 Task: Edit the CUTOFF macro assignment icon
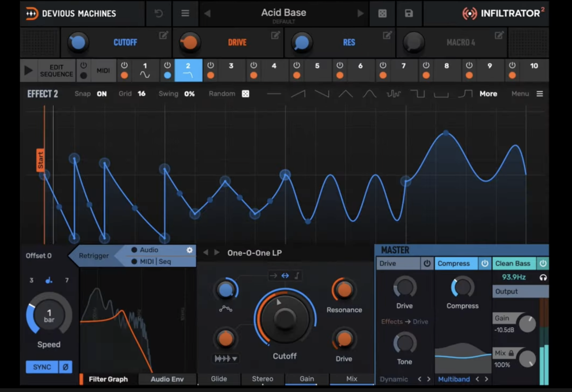pos(163,35)
